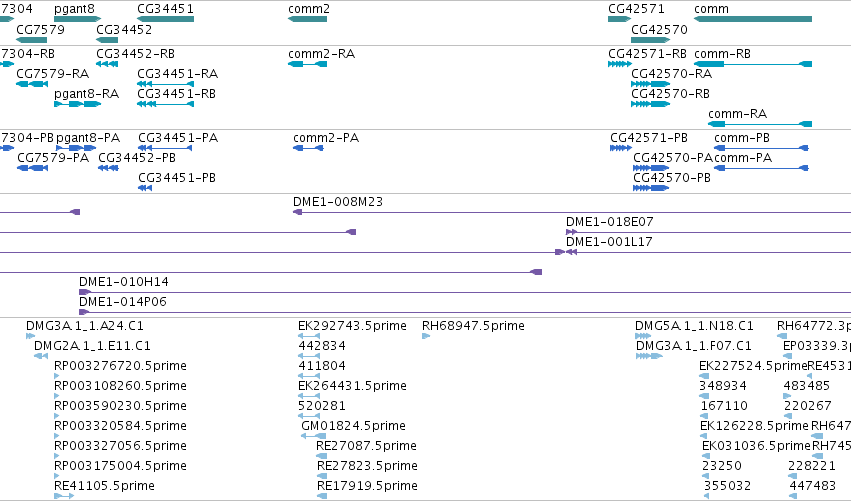The image size is (851, 501).
Task: Click EST entry 348934
Action: (x=704, y=396)
